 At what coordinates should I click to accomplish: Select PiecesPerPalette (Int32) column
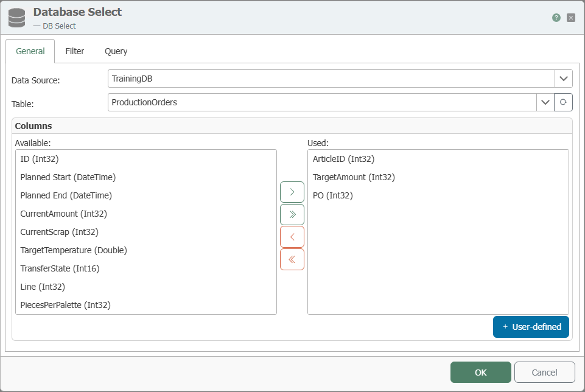(146, 305)
